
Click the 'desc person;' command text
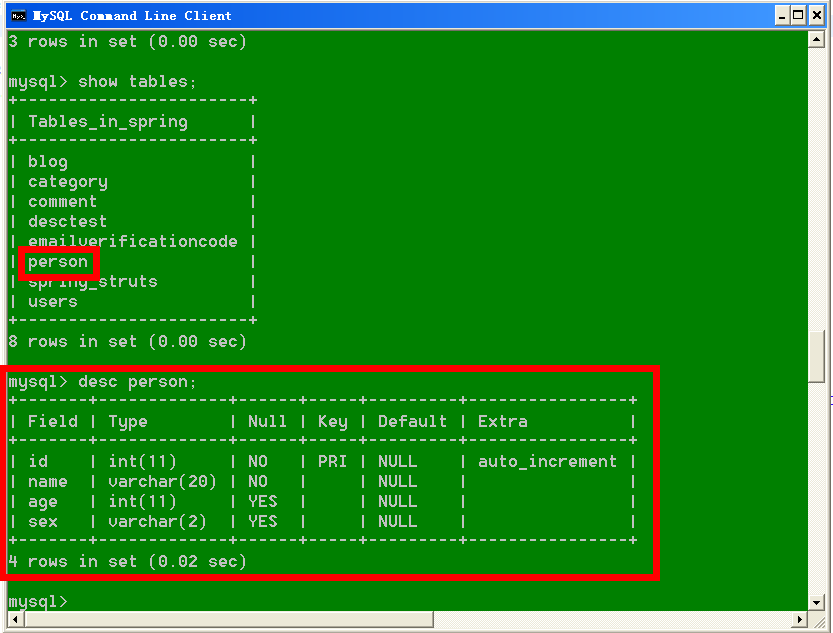[x=137, y=382]
